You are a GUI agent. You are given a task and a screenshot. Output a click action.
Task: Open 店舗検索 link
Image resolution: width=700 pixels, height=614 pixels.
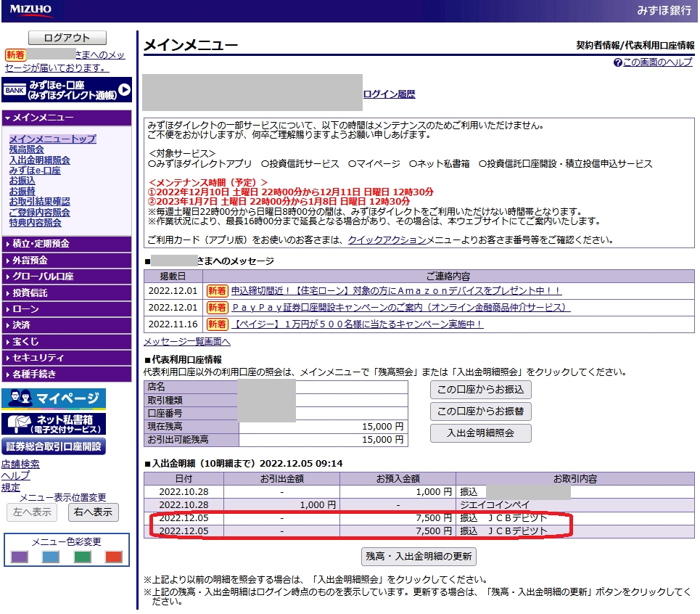click(x=20, y=464)
